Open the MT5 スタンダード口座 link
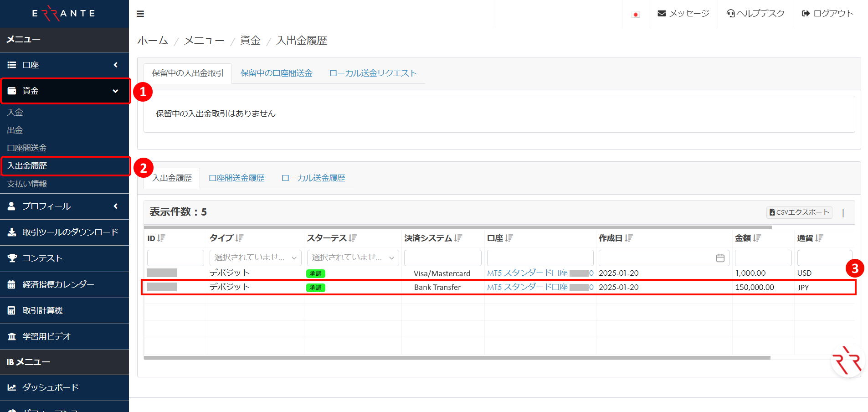This screenshot has height=412, width=868. click(527, 273)
